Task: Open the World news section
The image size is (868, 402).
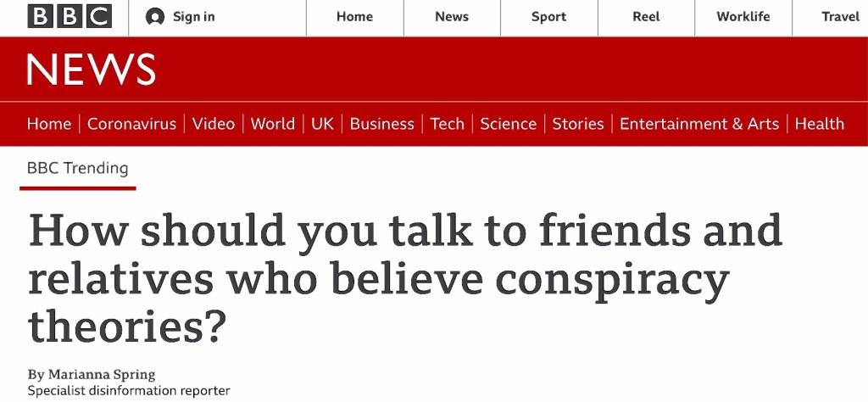Action: pyautogui.click(x=273, y=124)
